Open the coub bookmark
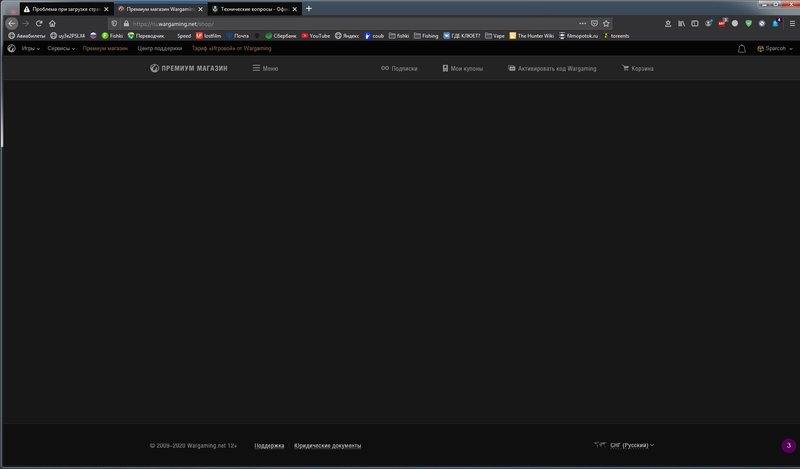 (374, 36)
